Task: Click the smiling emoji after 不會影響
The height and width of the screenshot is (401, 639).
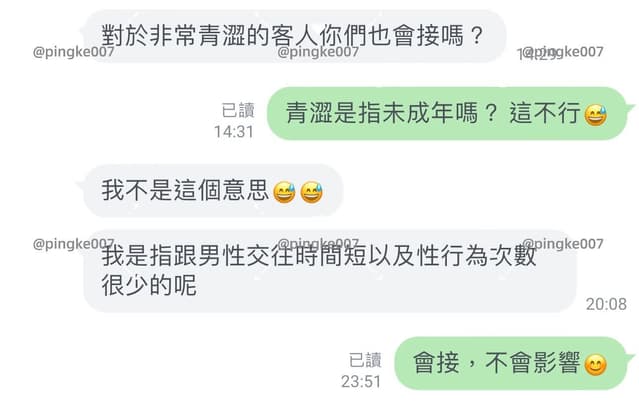Action: tap(595, 365)
